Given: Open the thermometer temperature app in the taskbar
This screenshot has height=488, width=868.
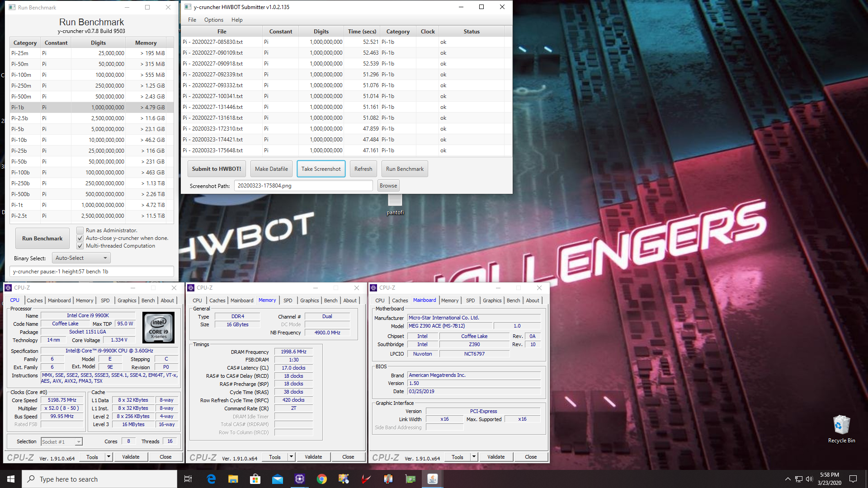Looking at the screenshot, I should click(x=388, y=479).
